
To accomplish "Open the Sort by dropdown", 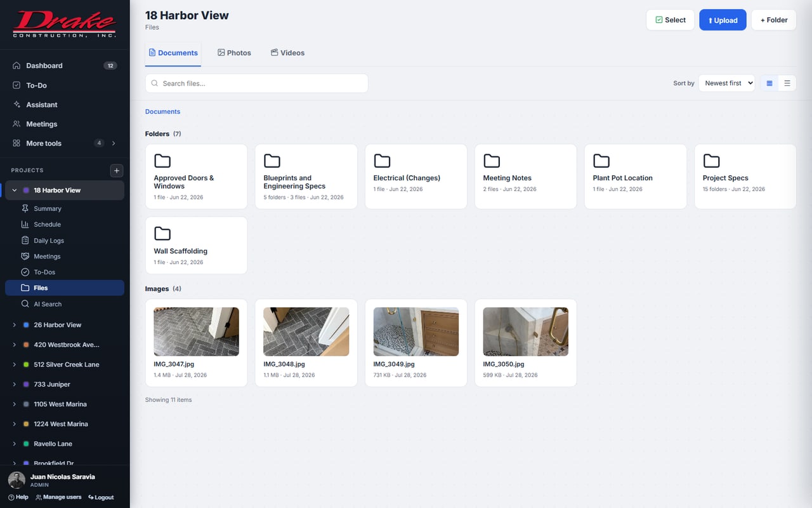I will point(726,83).
